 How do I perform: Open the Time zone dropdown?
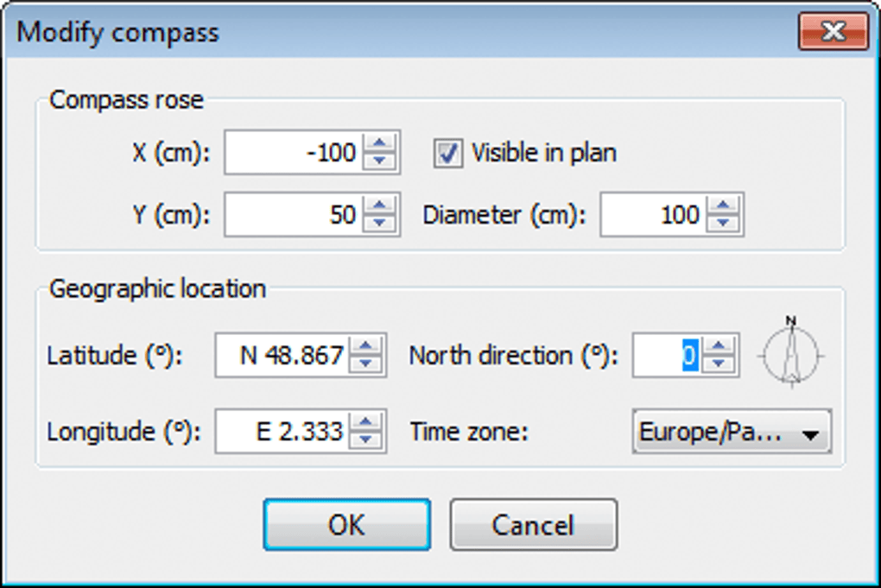pos(732,432)
